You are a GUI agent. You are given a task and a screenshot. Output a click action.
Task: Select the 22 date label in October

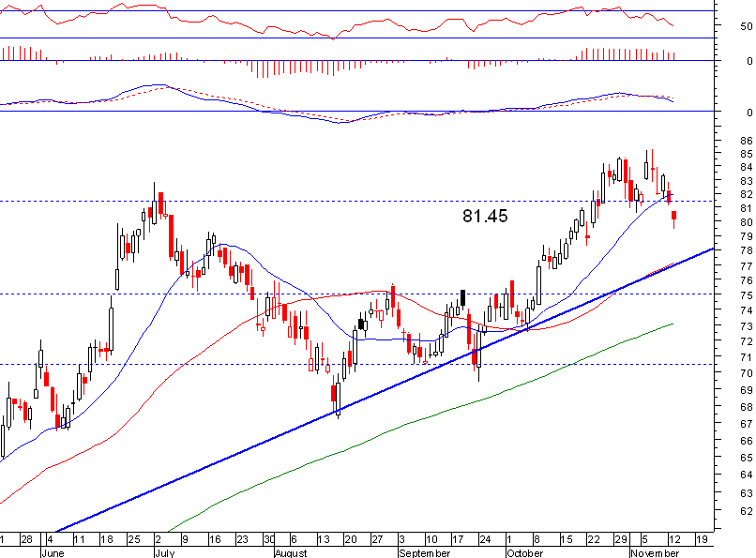coord(593,539)
